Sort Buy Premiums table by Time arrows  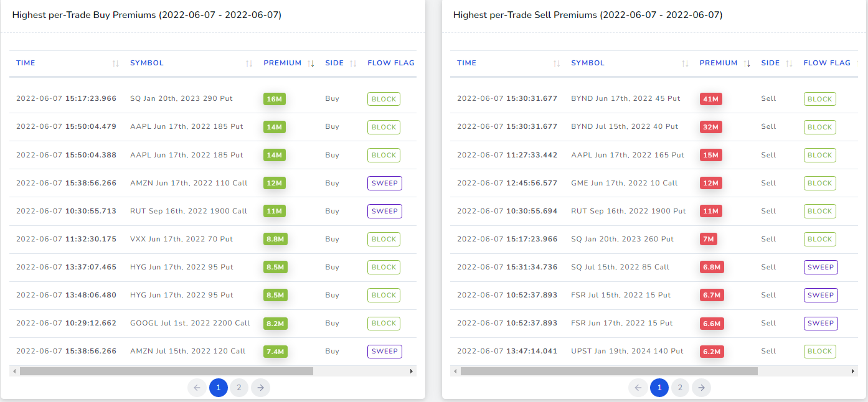115,63
